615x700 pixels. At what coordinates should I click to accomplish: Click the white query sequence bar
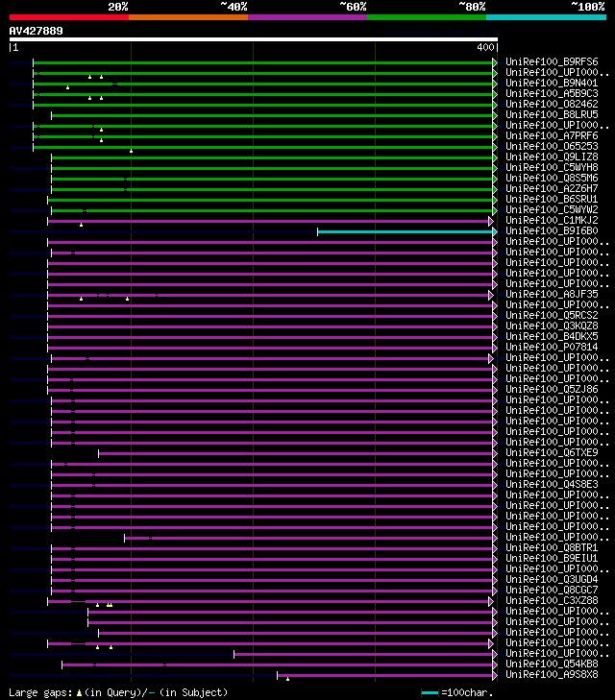coord(254,39)
